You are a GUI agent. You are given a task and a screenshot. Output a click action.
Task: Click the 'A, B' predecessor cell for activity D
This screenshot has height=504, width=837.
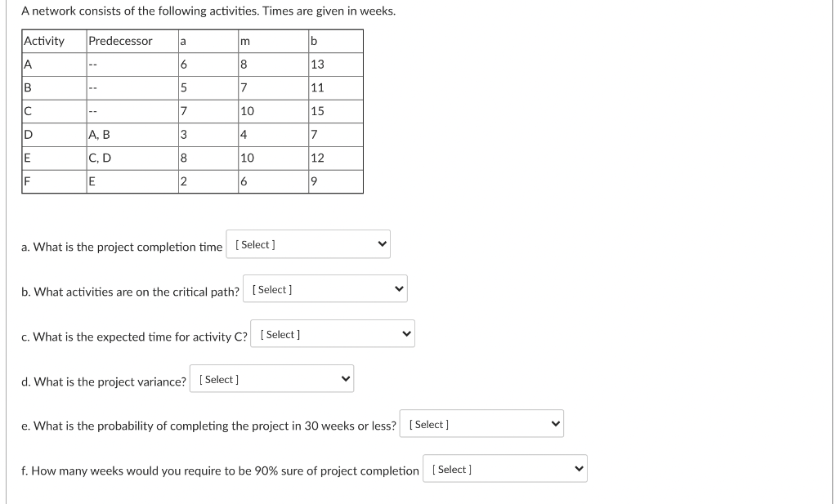click(x=132, y=135)
